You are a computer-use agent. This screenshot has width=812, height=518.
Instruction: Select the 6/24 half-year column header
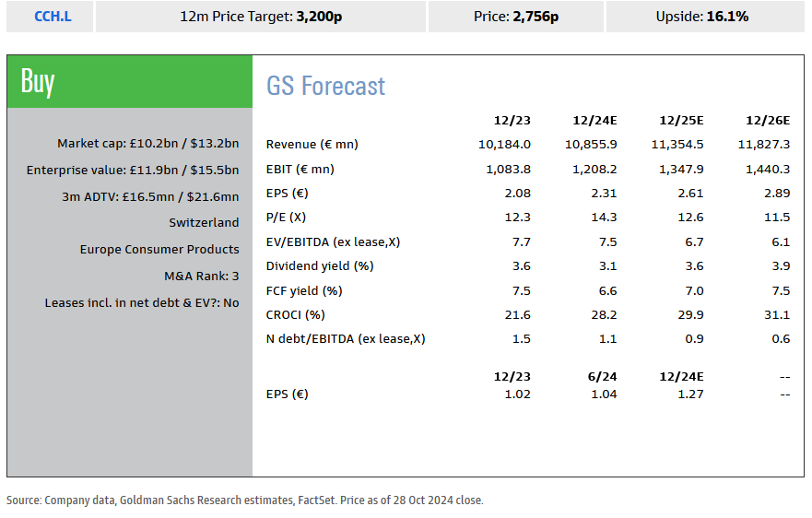(x=604, y=377)
